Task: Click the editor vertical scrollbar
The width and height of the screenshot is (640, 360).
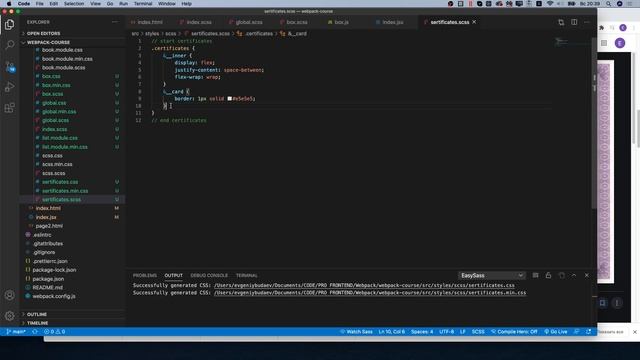Action: coord(594,122)
